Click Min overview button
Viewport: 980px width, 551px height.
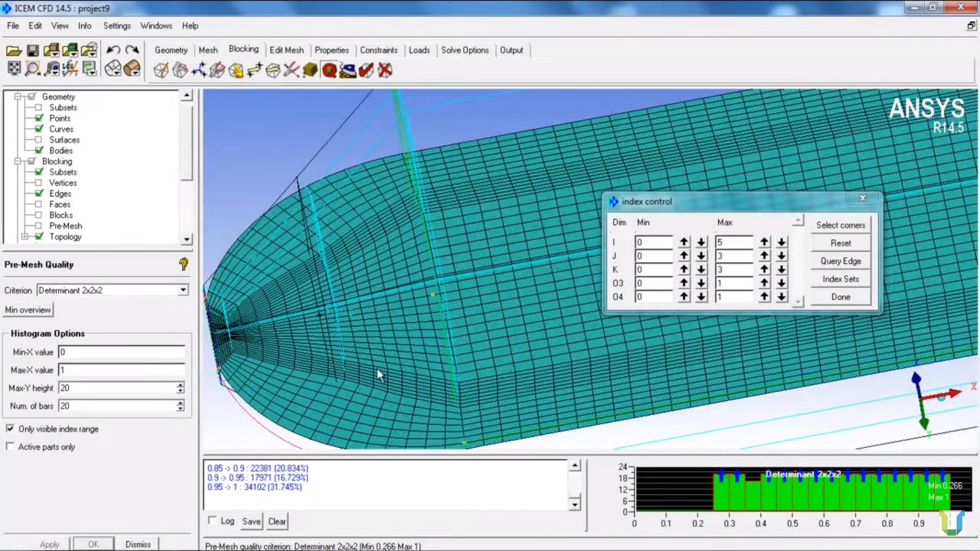pyautogui.click(x=28, y=310)
